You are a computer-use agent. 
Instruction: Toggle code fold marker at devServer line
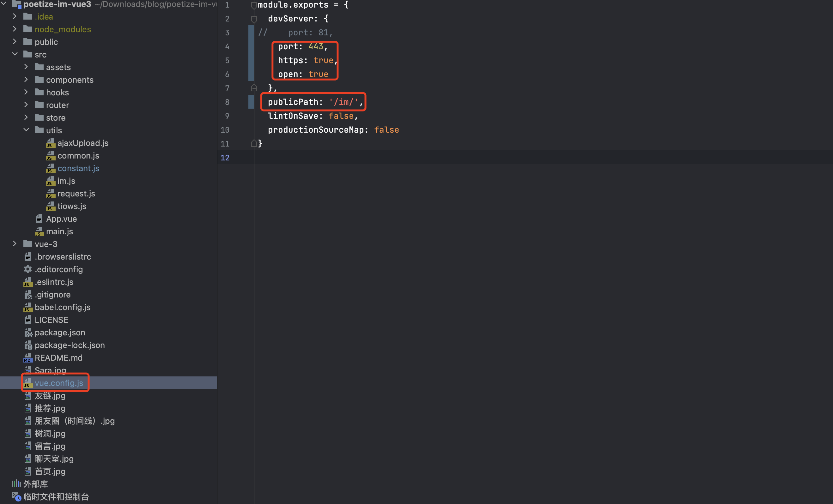coord(254,19)
